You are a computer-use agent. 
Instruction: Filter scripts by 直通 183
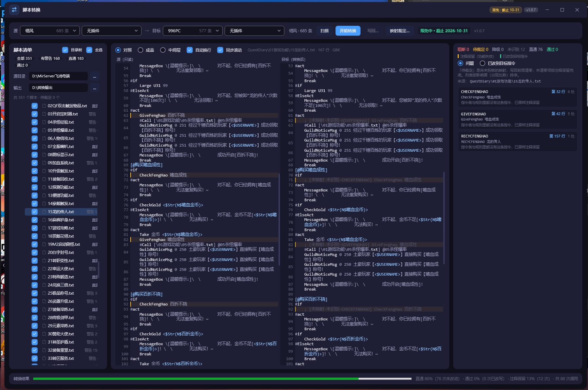(76, 58)
